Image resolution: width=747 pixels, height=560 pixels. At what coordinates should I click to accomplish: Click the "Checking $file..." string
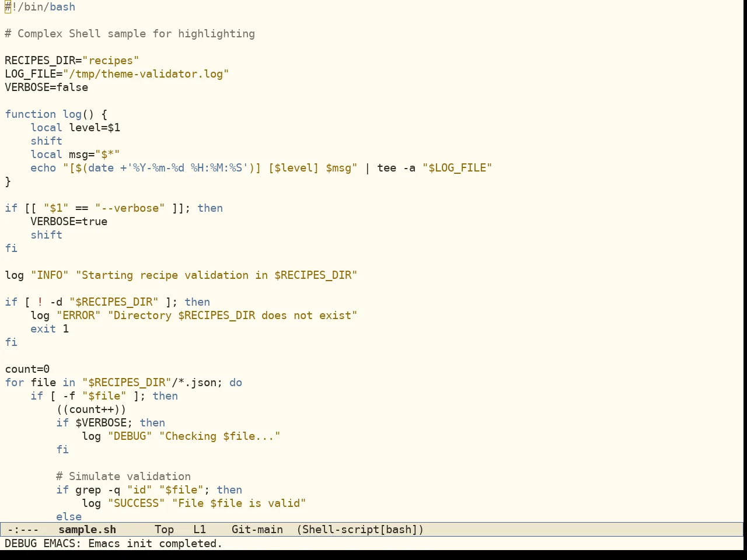click(x=219, y=436)
